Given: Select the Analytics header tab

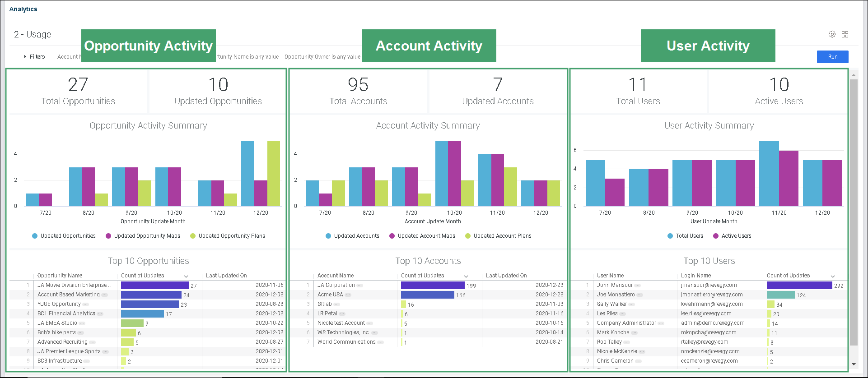Looking at the screenshot, I should coord(23,9).
